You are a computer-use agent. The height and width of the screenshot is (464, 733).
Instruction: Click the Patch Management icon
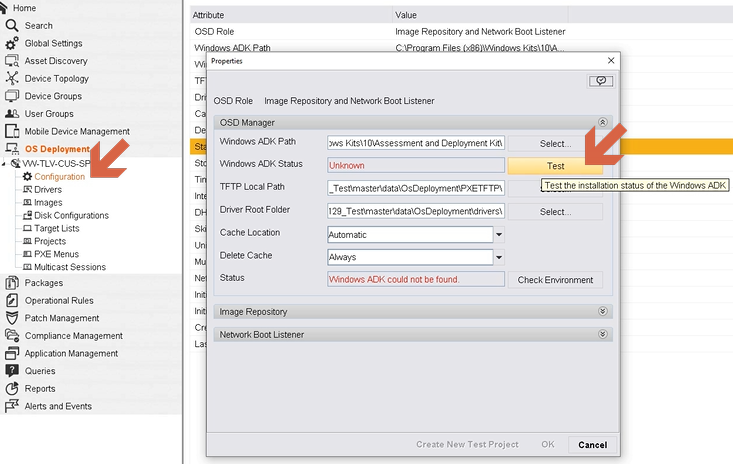coord(13,318)
